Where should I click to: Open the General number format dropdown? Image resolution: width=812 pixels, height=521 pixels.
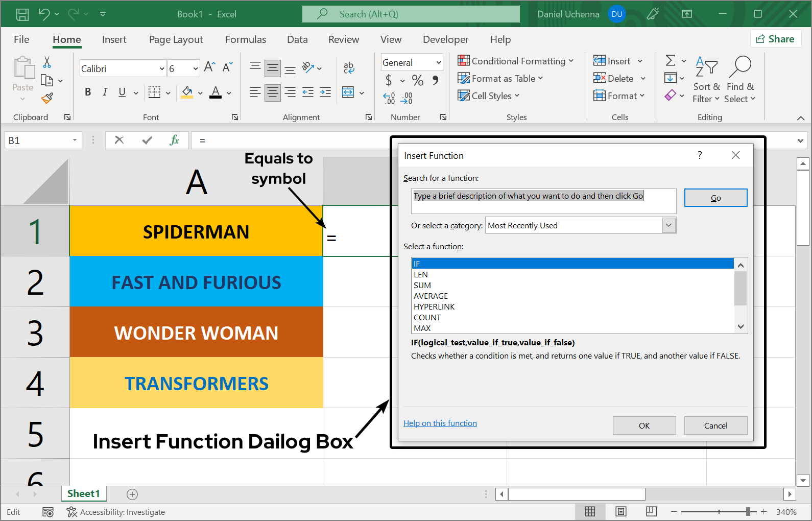438,62
